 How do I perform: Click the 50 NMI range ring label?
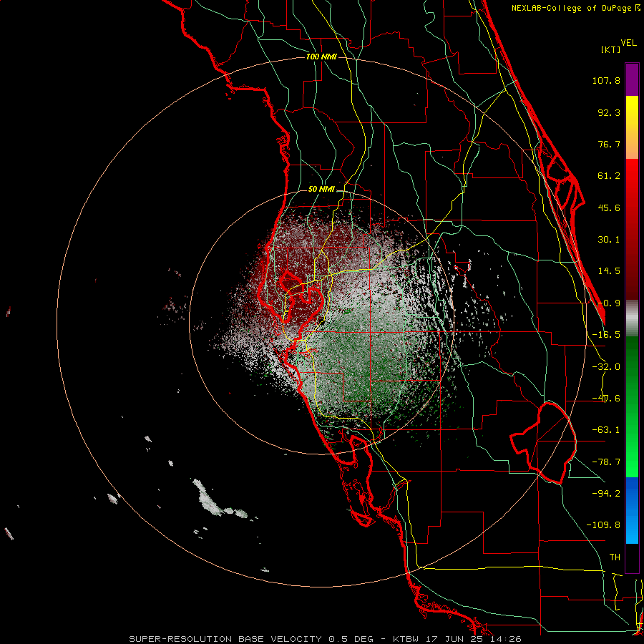[x=321, y=190]
